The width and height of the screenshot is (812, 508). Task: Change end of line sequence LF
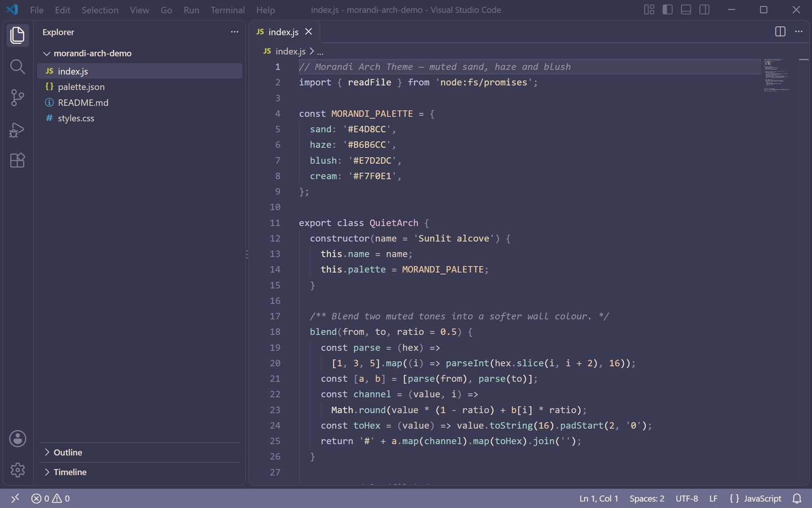pos(713,498)
